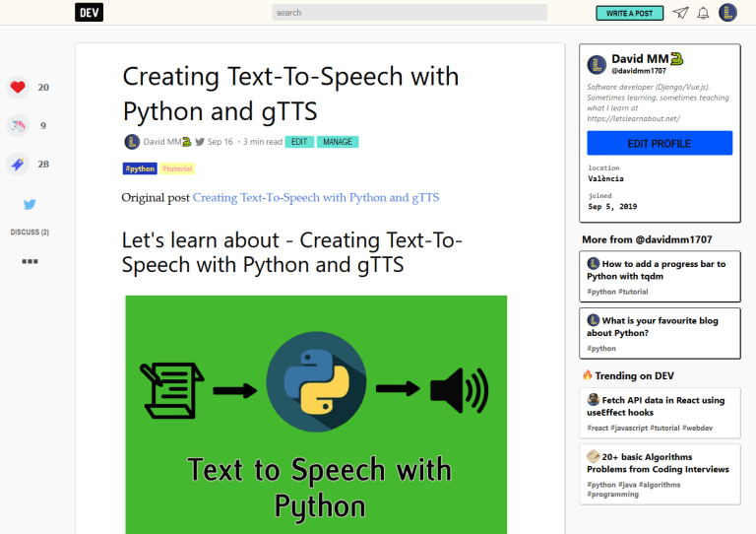Image resolution: width=756 pixels, height=534 pixels.
Task: Start a new post with Write a Post
Action: 629,13
